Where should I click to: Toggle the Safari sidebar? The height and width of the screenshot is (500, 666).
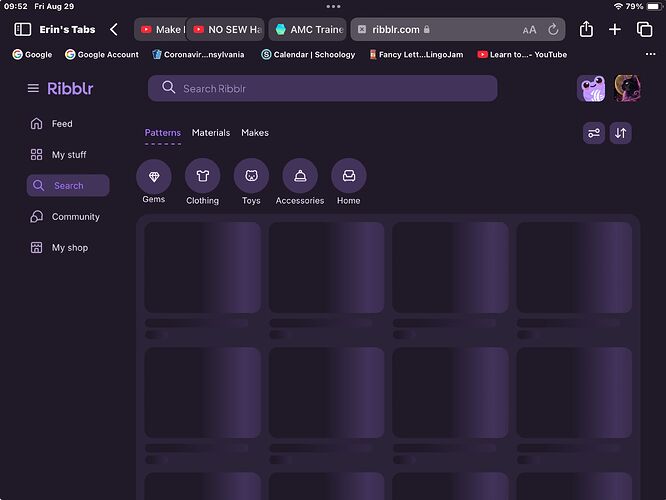tap(23, 29)
